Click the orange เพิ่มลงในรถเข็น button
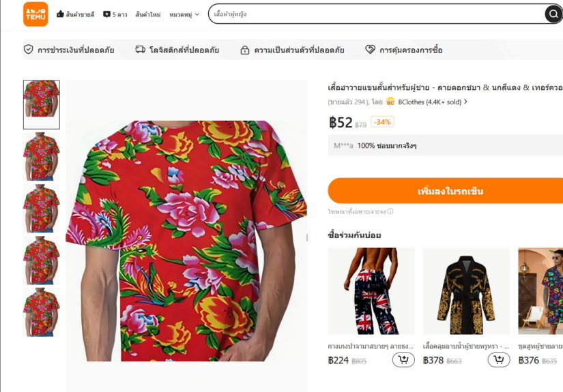 pyautogui.click(x=445, y=191)
